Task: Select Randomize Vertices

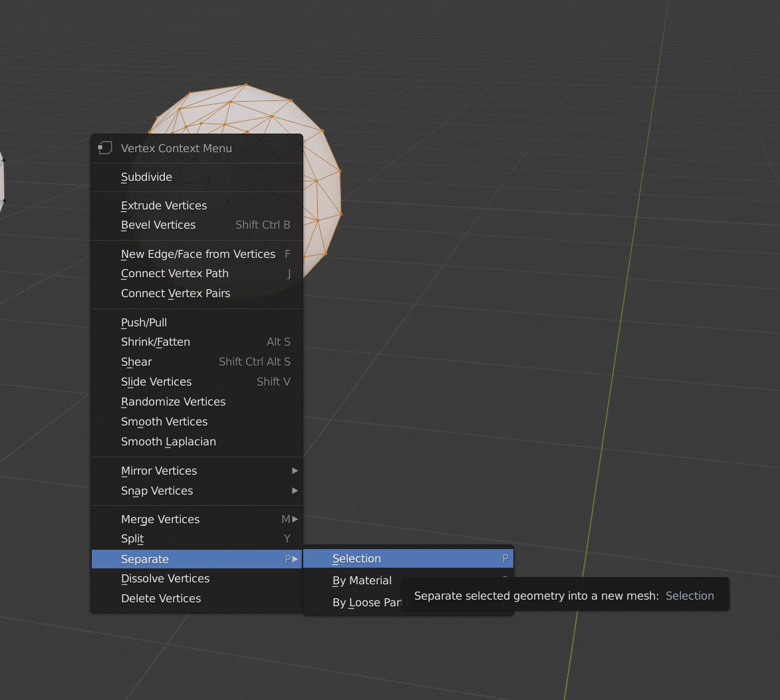Action: pos(197,402)
